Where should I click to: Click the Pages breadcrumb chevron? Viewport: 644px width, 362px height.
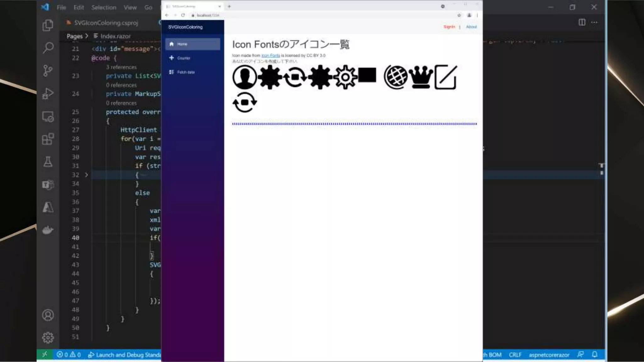[87, 36]
